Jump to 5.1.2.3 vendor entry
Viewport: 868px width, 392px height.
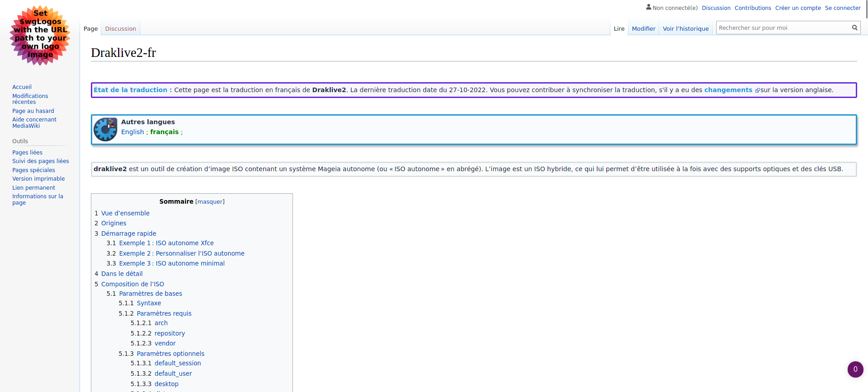[x=153, y=343]
